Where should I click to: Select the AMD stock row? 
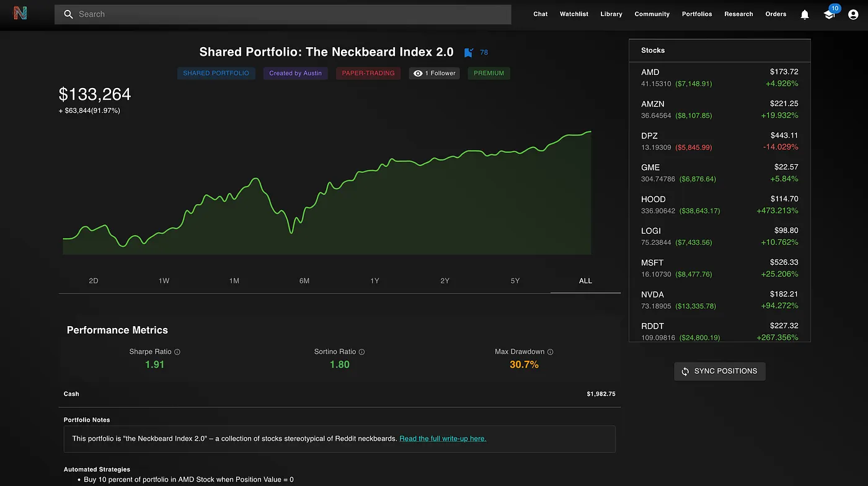(x=720, y=77)
